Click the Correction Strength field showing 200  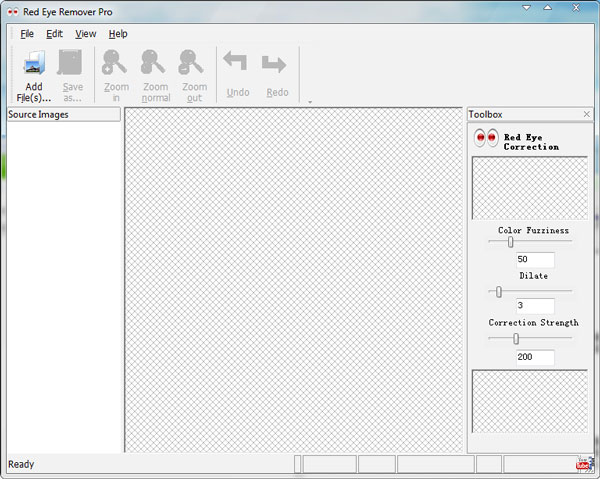point(535,357)
